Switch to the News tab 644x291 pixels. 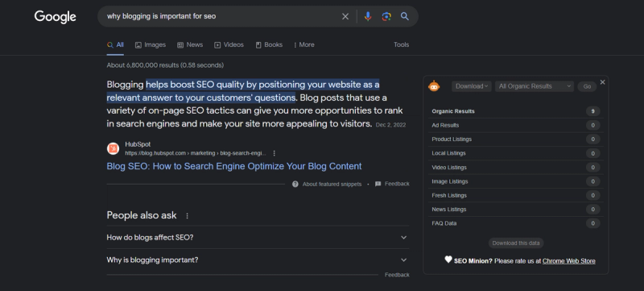pos(190,45)
